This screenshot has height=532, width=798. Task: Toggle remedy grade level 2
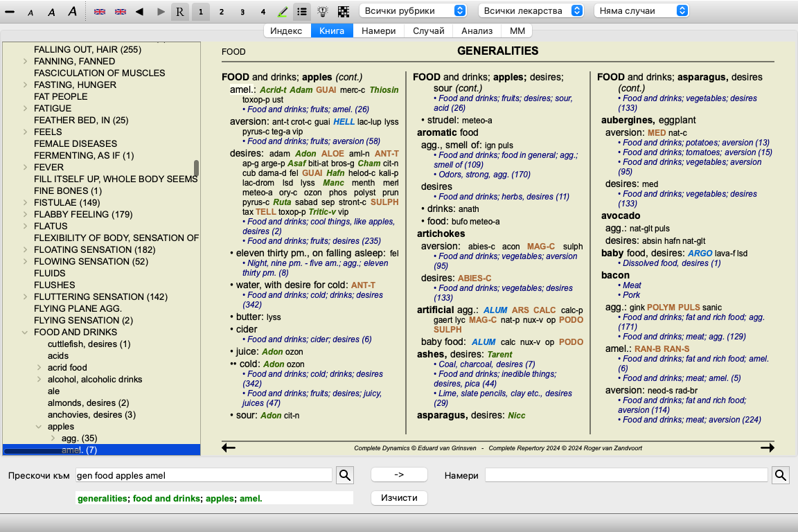221,11
